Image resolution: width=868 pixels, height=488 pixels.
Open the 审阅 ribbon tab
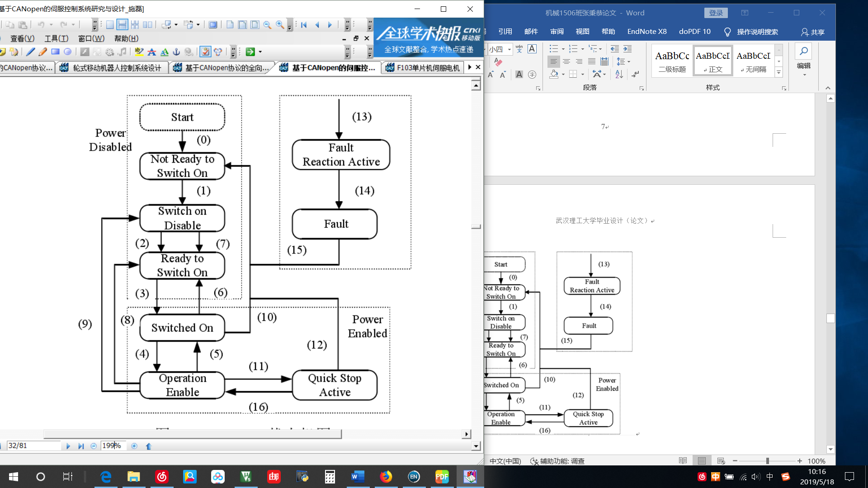pyautogui.click(x=557, y=32)
